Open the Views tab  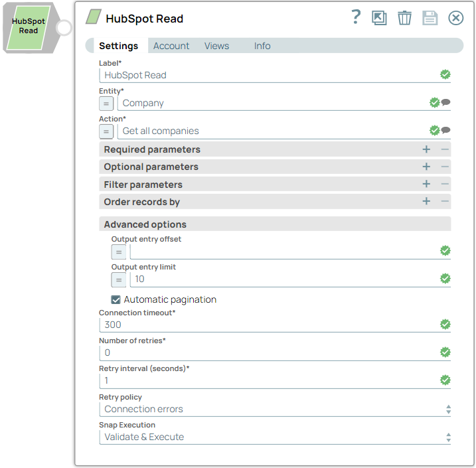(216, 46)
